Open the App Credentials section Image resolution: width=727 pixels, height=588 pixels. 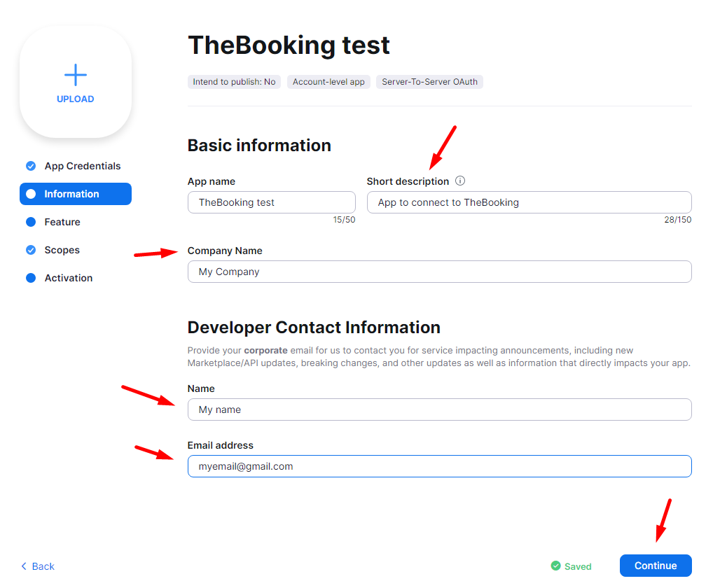82,166
